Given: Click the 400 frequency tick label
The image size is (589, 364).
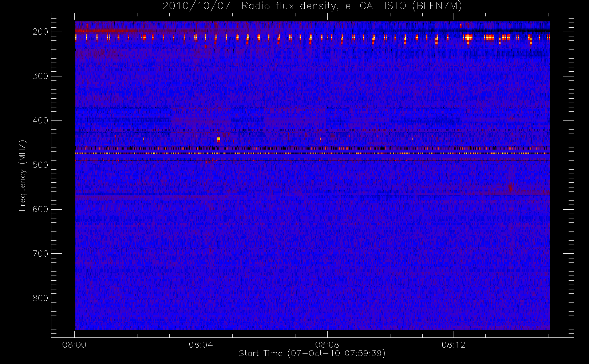Looking at the screenshot, I should 40,120.
